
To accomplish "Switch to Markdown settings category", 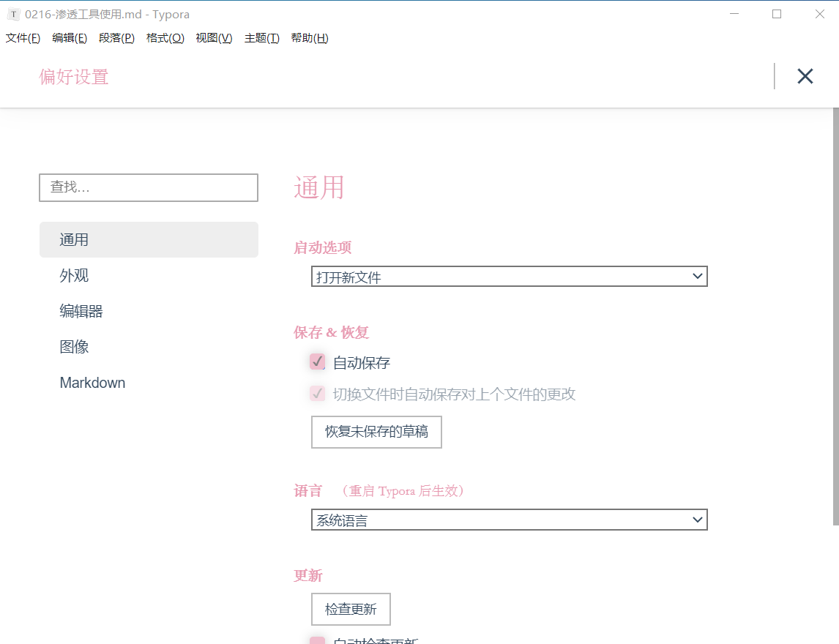I will coord(149,383).
